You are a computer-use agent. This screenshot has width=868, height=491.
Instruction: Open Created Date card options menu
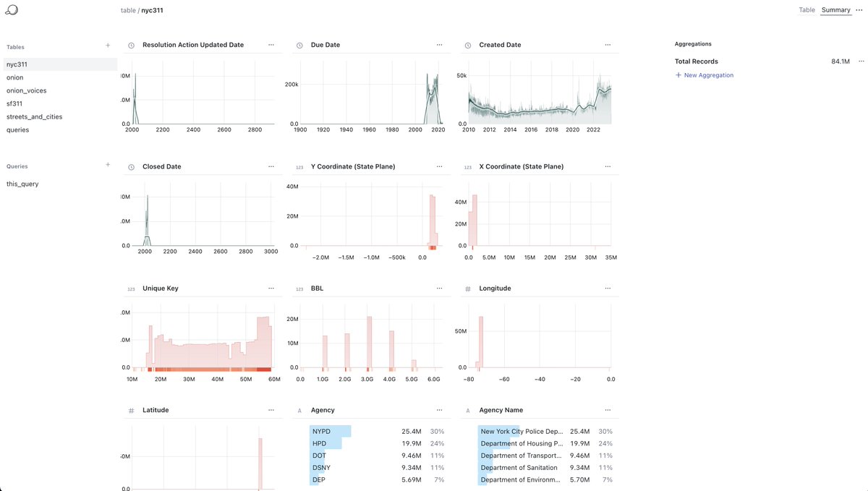(608, 45)
